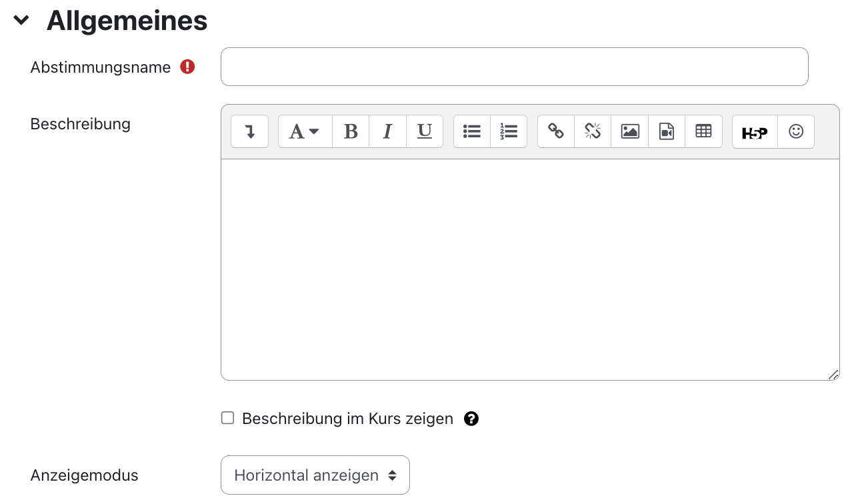Image resolution: width=856 pixels, height=504 pixels.
Task: Insert H5P content
Action: (x=754, y=131)
